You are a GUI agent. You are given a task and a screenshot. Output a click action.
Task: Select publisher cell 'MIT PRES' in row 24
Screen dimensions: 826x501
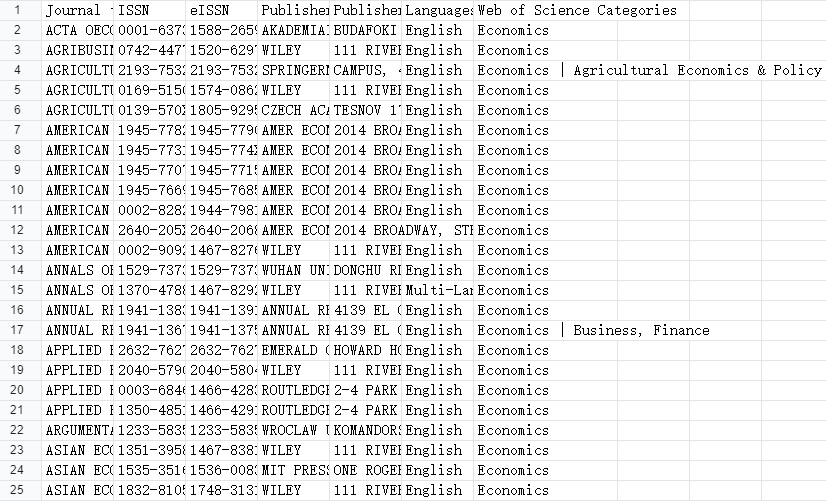click(x=294, y=470)
